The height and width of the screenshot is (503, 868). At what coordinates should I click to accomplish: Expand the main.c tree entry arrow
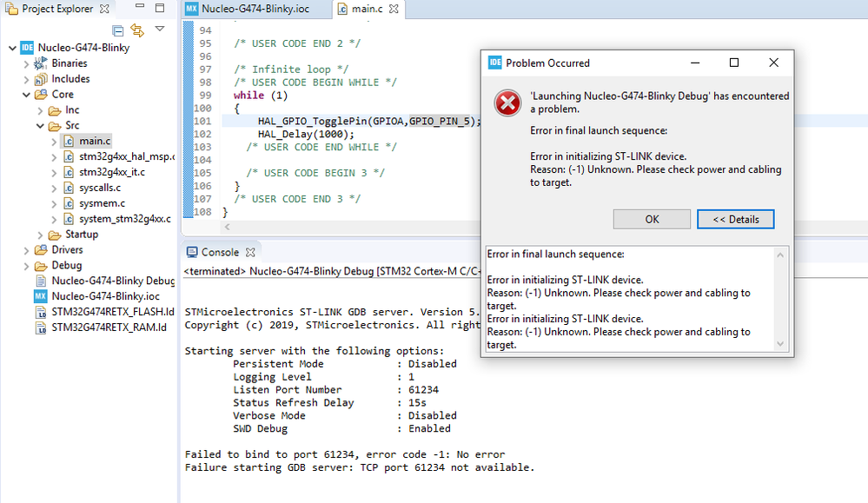pyautogui.click(x=54, y=142)
